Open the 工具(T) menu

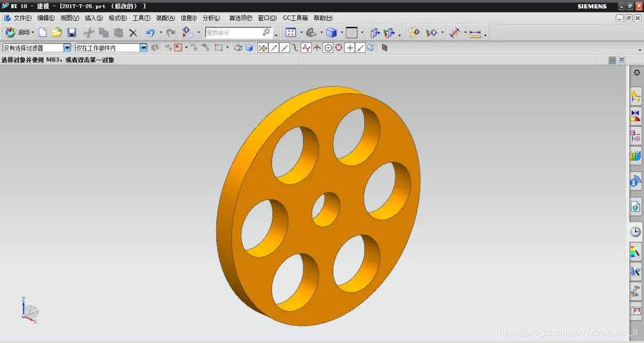[141, 18]
